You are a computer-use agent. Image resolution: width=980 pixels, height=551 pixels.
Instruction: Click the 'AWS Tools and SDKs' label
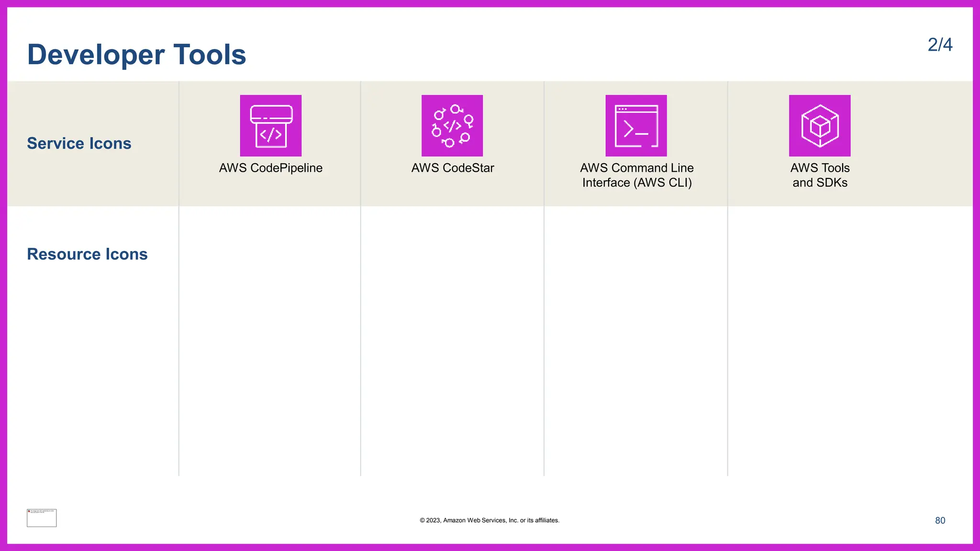coord(820,175)
